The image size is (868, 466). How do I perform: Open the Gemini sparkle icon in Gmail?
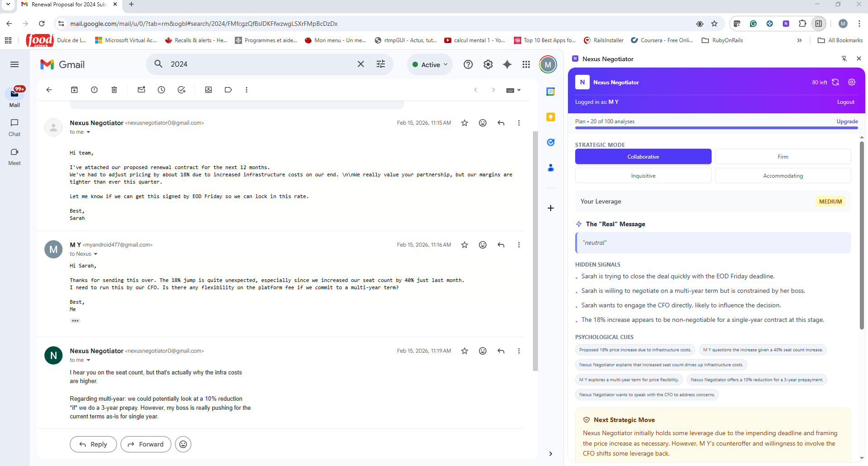click(x=507, y=64)
